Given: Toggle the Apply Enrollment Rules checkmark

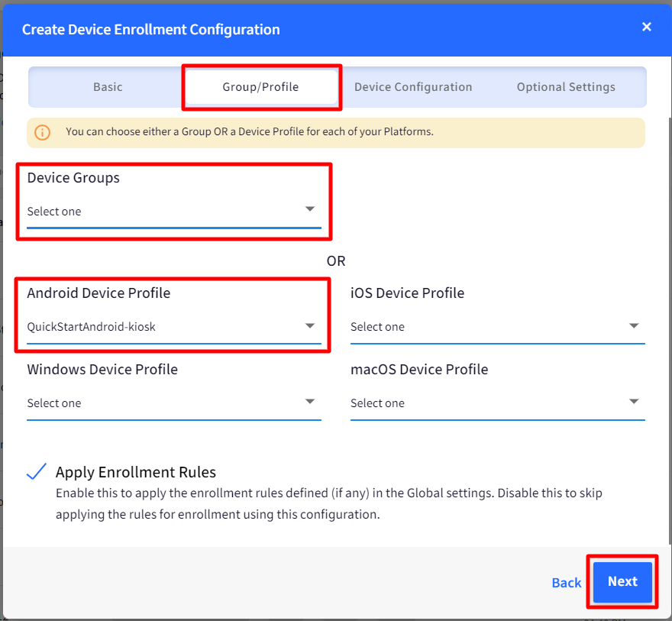Looking at the screenshot, I should pos(37,471).
